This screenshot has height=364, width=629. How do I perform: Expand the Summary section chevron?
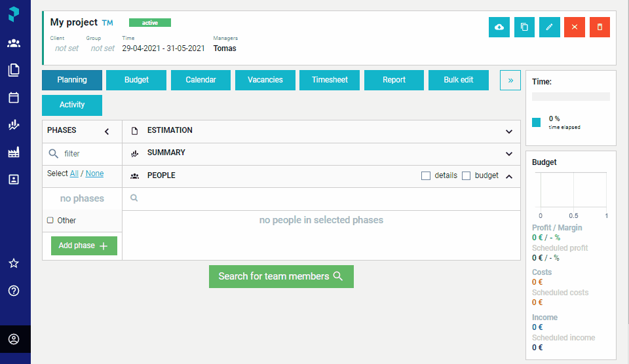[508, 154]
